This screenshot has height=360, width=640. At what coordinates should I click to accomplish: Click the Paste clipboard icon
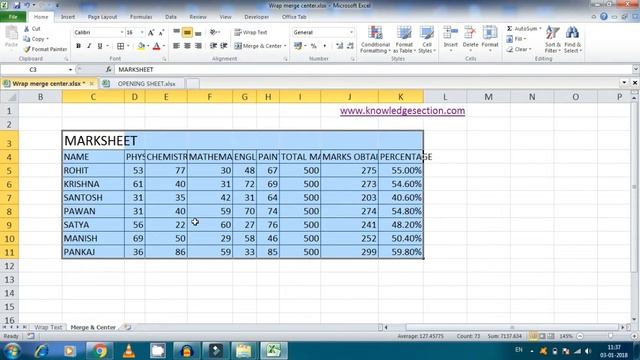(x=11, y=33)
